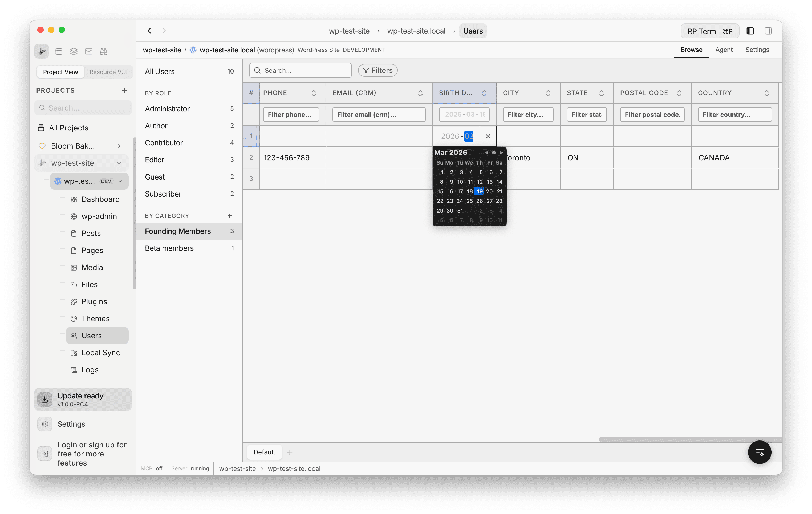Select the binoculars search icon in header
812x514 pixels.
pos(104,51)
